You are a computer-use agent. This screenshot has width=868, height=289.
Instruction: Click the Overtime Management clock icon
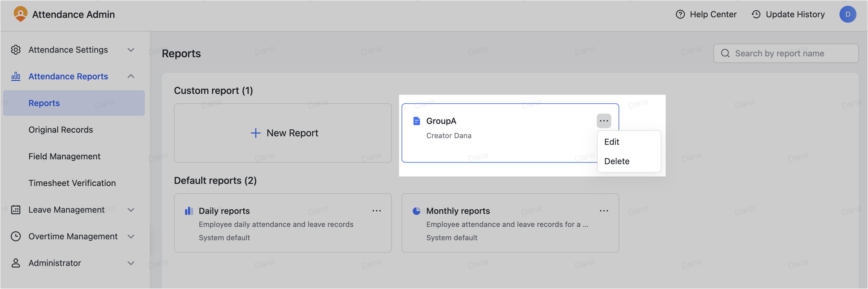point(15,236)
